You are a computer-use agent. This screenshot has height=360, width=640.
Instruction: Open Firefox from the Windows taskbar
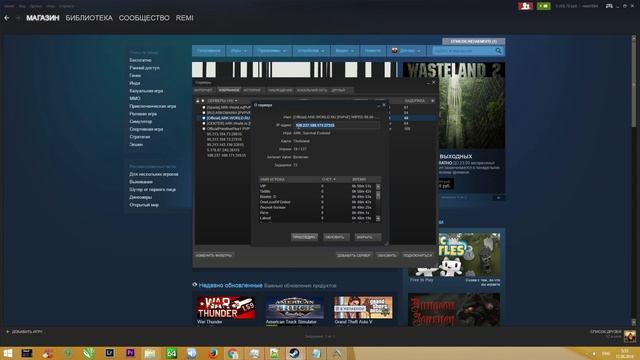(x=213, y=353)
